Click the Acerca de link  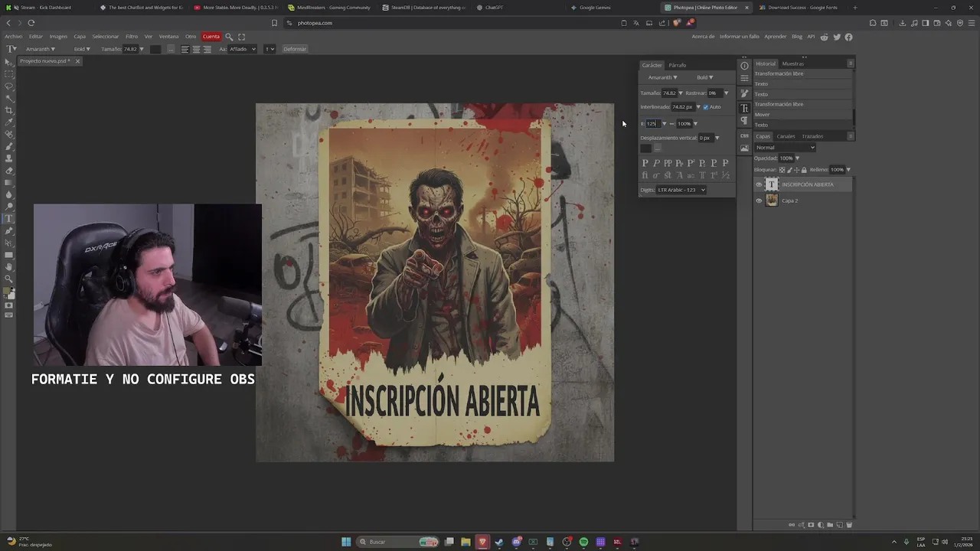(x=703, y=37)
